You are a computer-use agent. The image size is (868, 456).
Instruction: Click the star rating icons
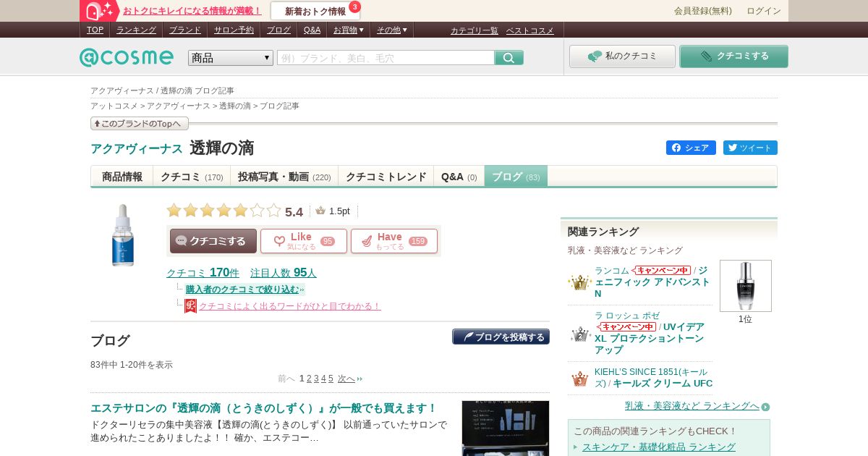(224, 211)
